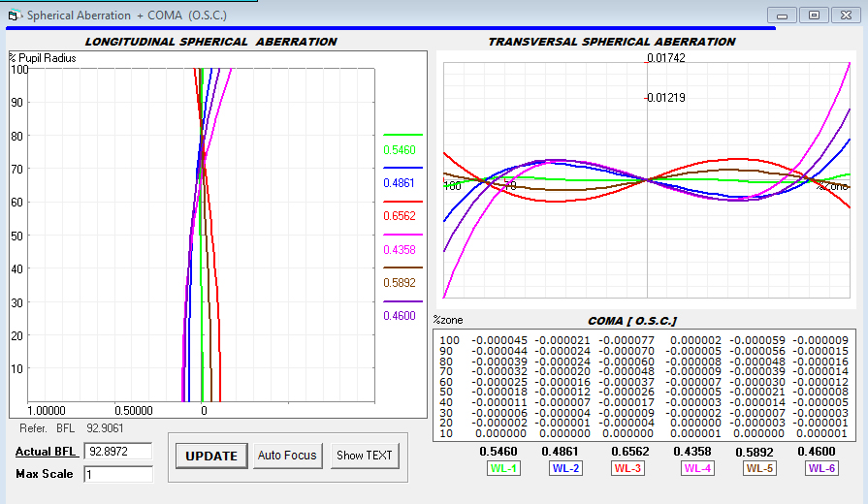Click the magenta 0.4358 legend line
The width and height of the screenshot is (868, 504).
tap(402, 235)
